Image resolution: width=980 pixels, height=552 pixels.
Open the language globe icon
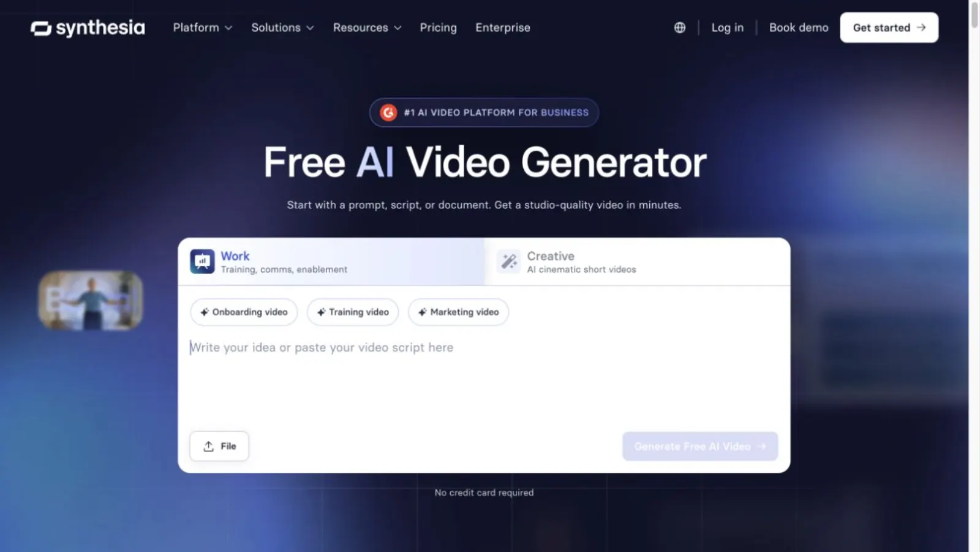tap(680, 28)
